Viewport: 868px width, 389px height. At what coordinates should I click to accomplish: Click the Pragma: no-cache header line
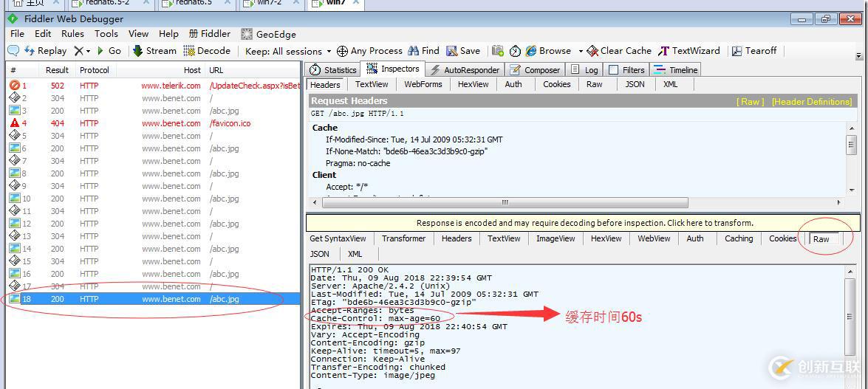[x=358, y=163]
